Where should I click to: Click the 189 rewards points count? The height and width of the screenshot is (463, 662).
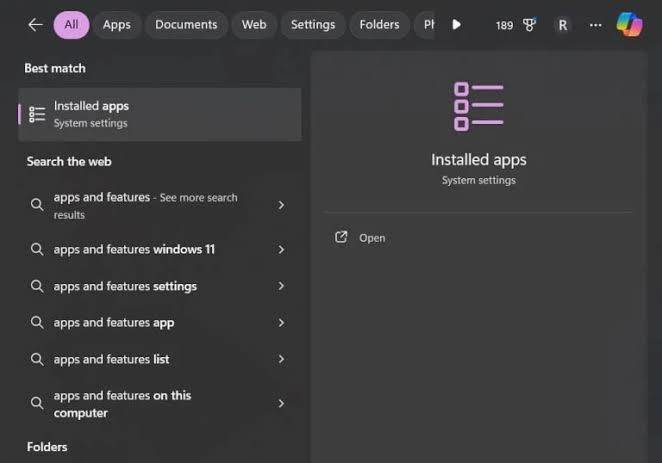pyautogui.click(x=504, y=25)
